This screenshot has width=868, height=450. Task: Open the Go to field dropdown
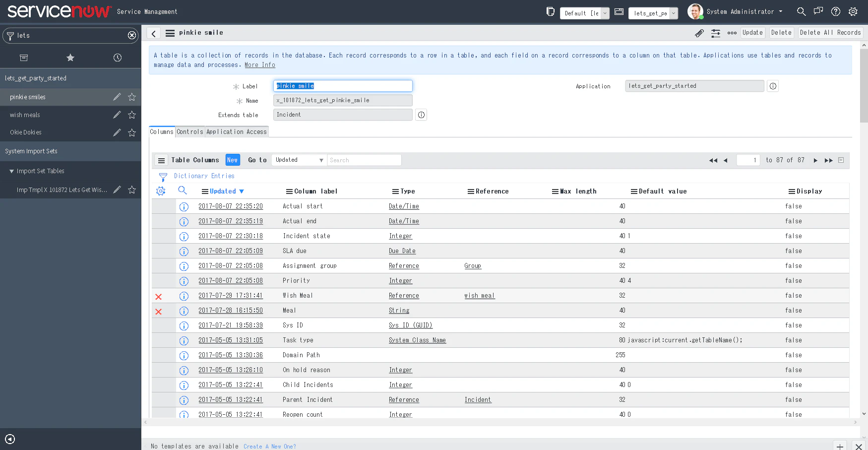(299, 160)
